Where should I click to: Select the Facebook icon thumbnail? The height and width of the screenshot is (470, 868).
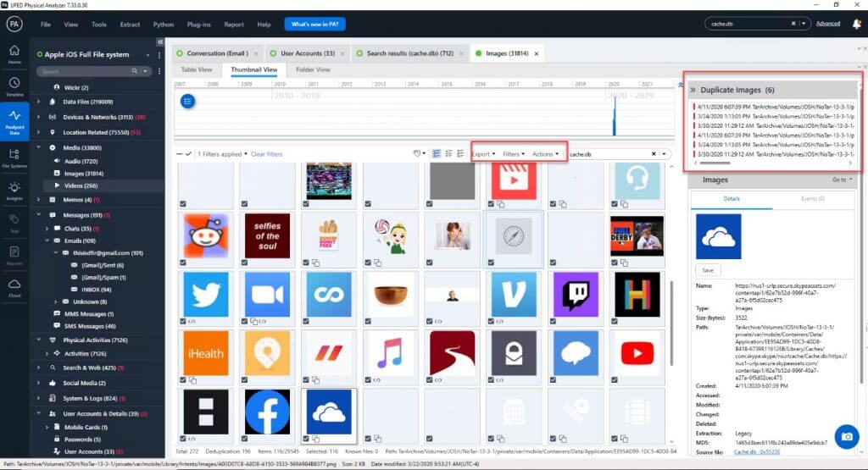(x=267, y=412)
